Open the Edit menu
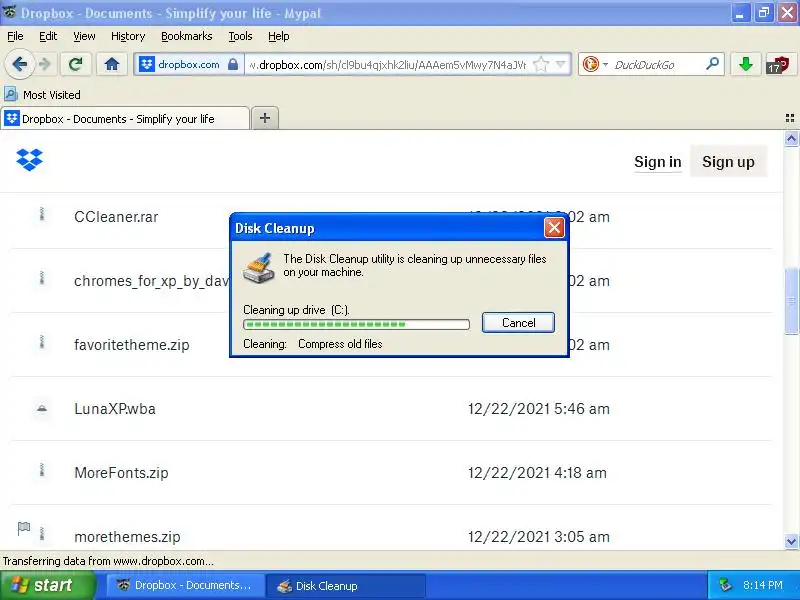The image size is (800, 600). pos(48,36)
